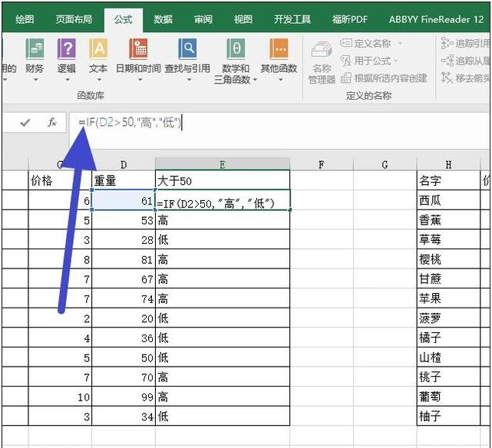Open the 其他函数 (More Functions) icon
This screenshot has width=492, height=448.
point(279,51)
